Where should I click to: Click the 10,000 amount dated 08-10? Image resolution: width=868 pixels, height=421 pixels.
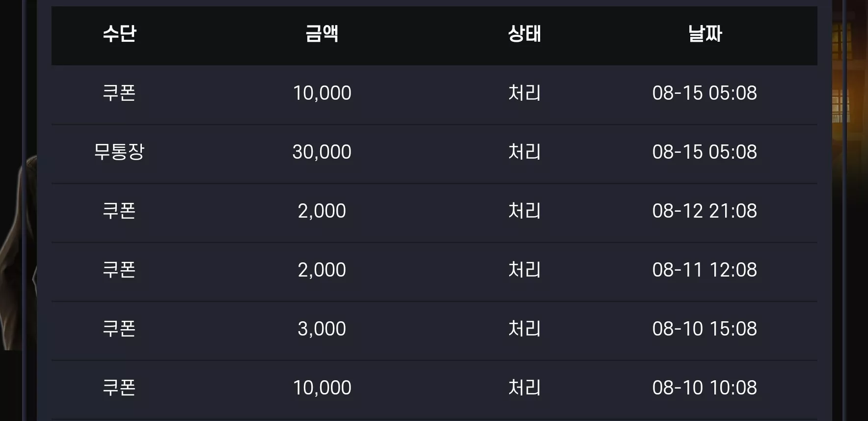coord(322,388)
